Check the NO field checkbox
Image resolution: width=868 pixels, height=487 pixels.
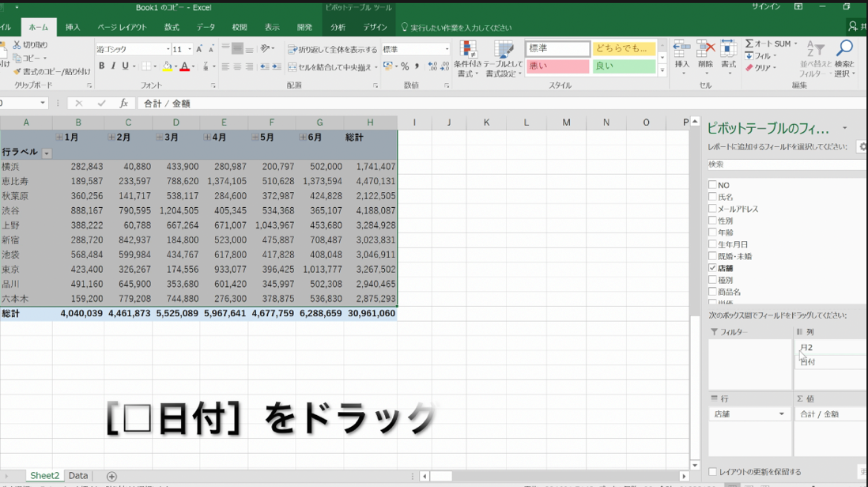point(712,185)
